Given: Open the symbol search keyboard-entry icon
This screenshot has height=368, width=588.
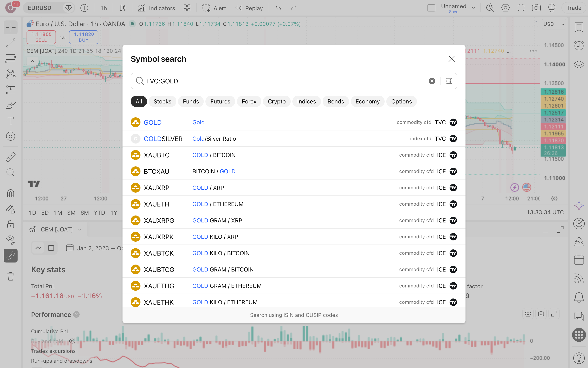Looking at the screenshot, I should [449, 81].
